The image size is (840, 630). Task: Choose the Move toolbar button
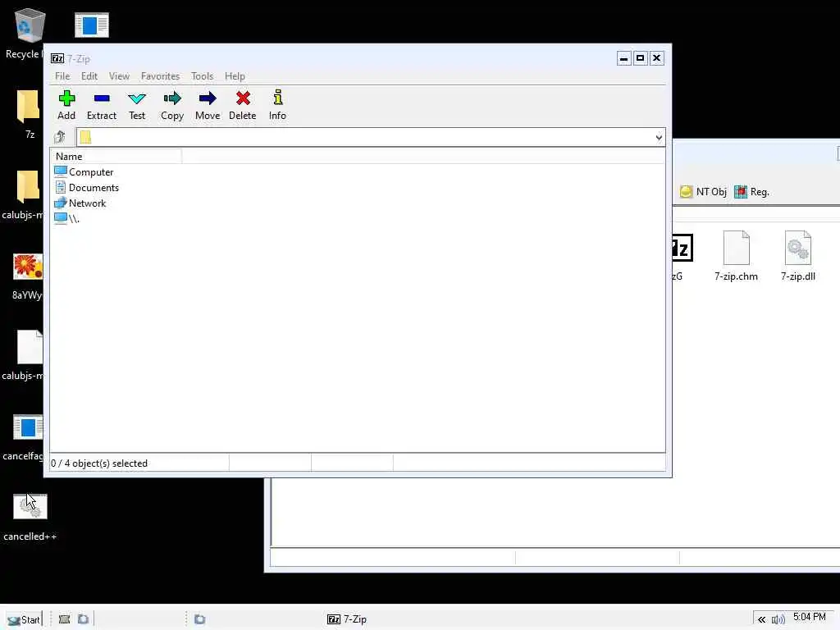pyautogui.click(x=208, y=105)
